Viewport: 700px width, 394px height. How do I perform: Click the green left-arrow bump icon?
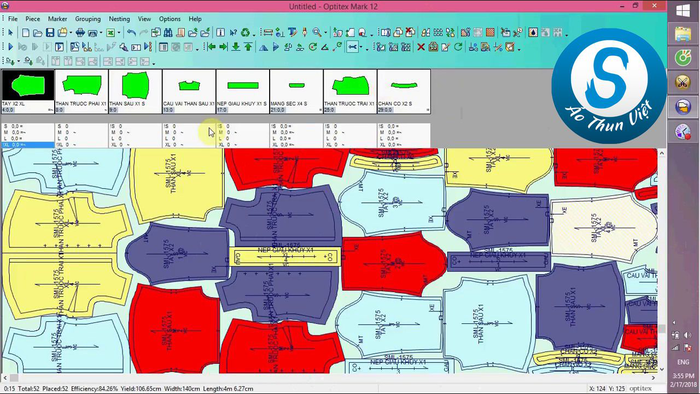coord(212,47)
